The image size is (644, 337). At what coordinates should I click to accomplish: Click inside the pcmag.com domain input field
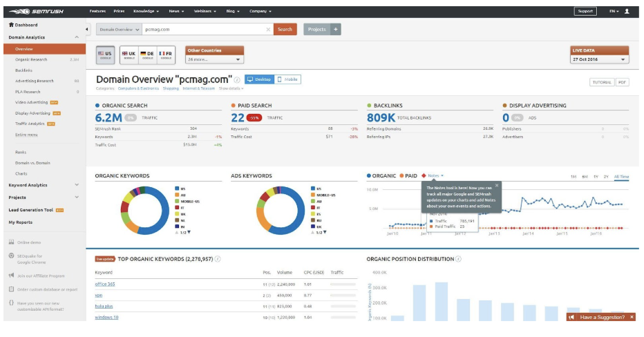200,30
